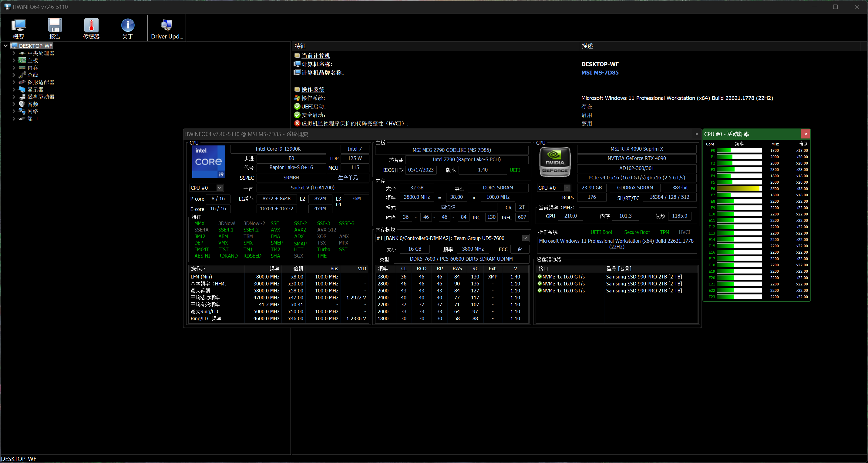Click the 关于 (About) info icon

point(127,25)
